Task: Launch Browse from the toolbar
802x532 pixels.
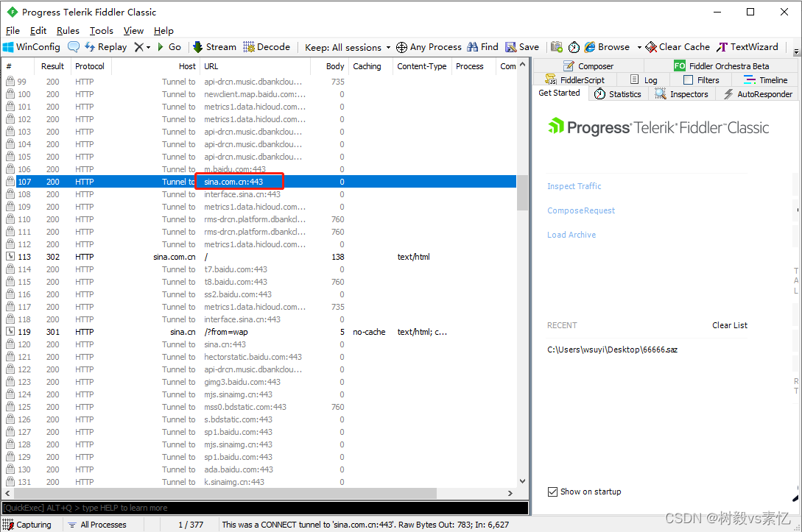Action: click(x=607, y=47)
